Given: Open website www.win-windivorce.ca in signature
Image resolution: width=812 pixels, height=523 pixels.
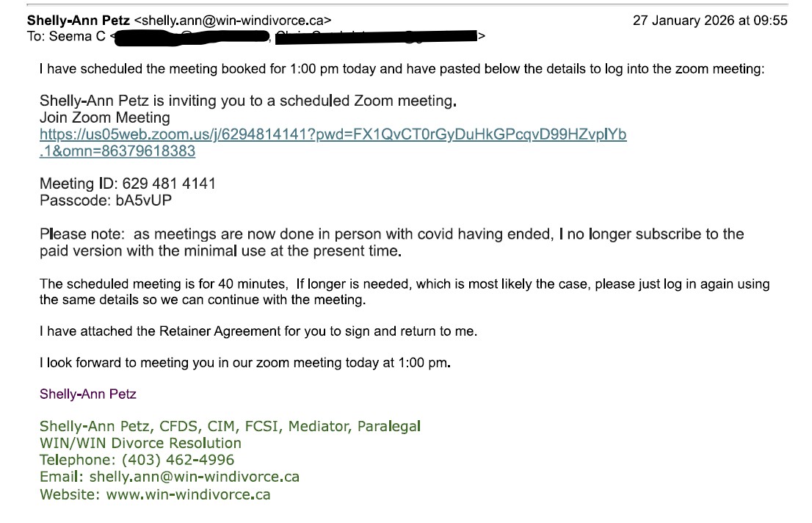Looking at the screenshot, I should [x=189, y=494].
